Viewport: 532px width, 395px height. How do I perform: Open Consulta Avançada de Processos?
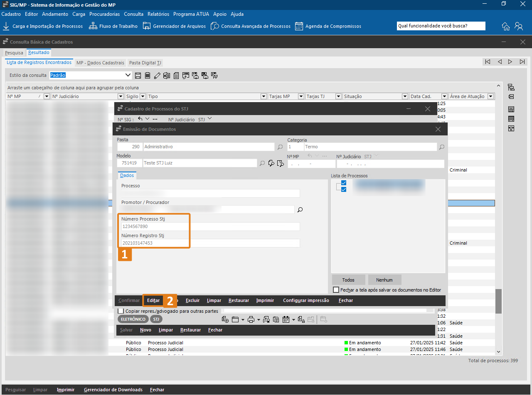251,26
